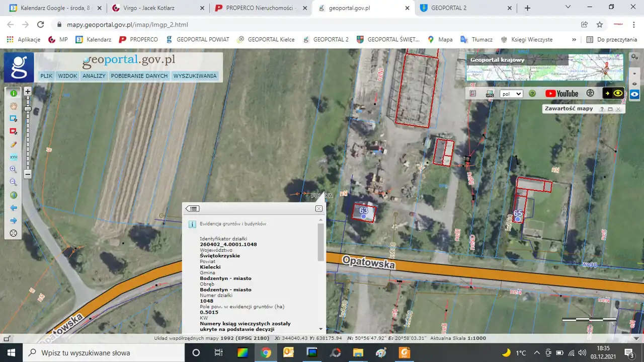The image size is (644, 362).
Task: Click the magnifier zoom-in tool
Action: 14,170
